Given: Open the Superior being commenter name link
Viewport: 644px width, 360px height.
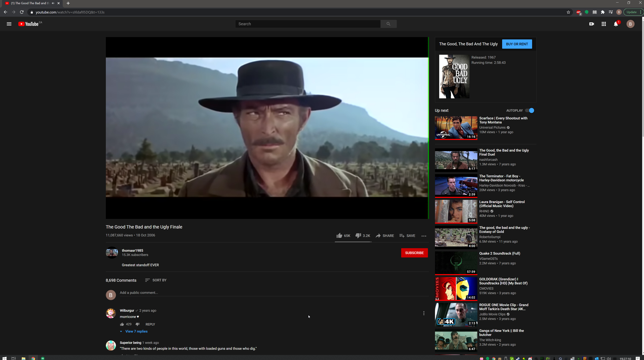Looking at the screenshot, I should coord(130,342).
